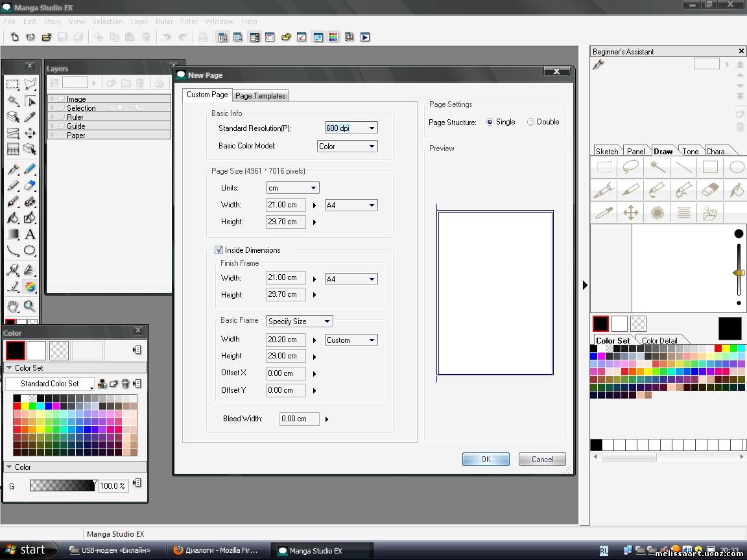
Task: Choose the Ellipse shape tool in left toolbox
Action: click(x=30, y=250)
